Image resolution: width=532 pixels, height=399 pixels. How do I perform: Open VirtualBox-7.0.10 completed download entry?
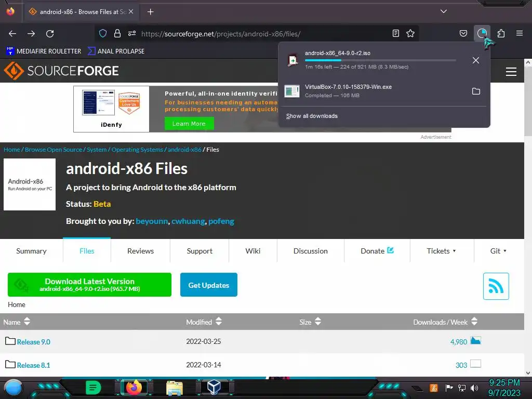(373, 91)
